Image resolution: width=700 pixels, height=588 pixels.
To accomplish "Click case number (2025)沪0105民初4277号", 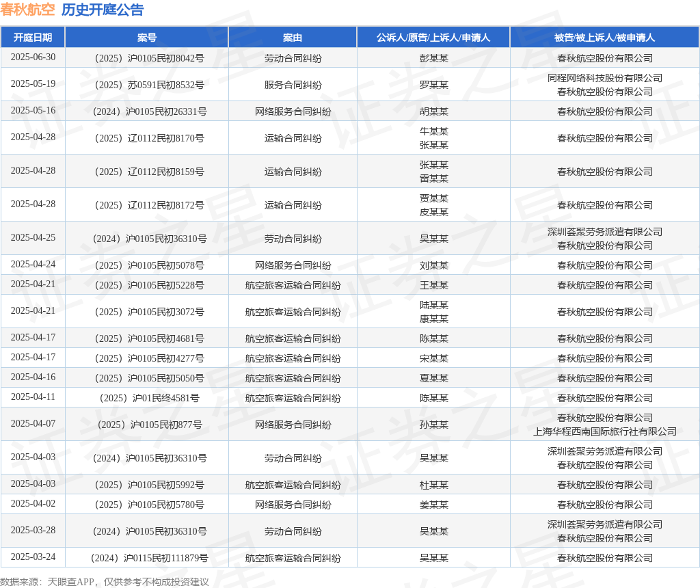I will click(150, 358).
